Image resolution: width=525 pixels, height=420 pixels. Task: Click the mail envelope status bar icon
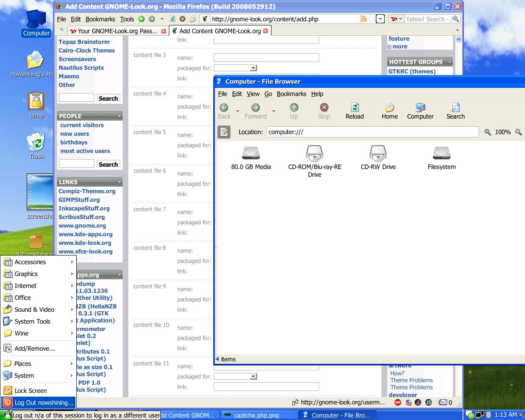coord(443,402)
